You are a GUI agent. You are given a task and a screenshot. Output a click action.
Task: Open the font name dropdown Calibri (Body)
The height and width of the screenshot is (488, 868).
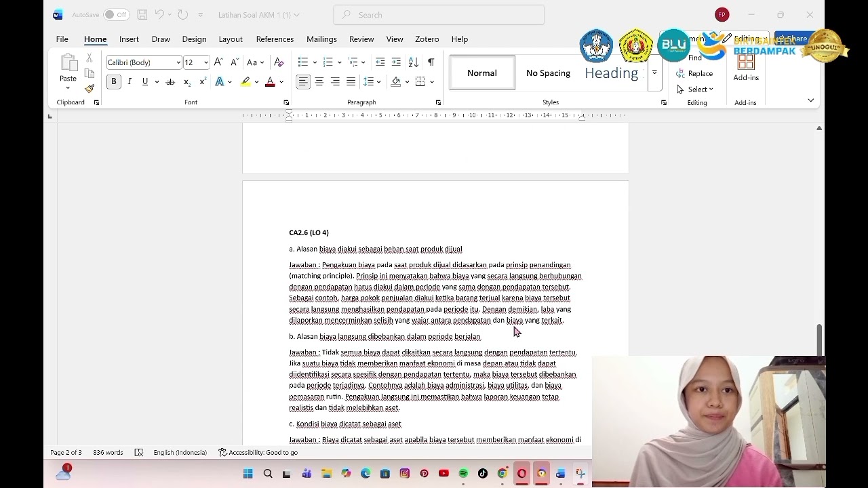point(178,62)
